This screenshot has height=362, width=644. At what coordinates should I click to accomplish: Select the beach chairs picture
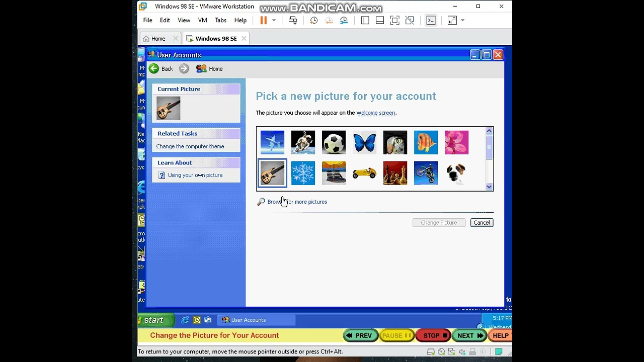tap(334, 173)
